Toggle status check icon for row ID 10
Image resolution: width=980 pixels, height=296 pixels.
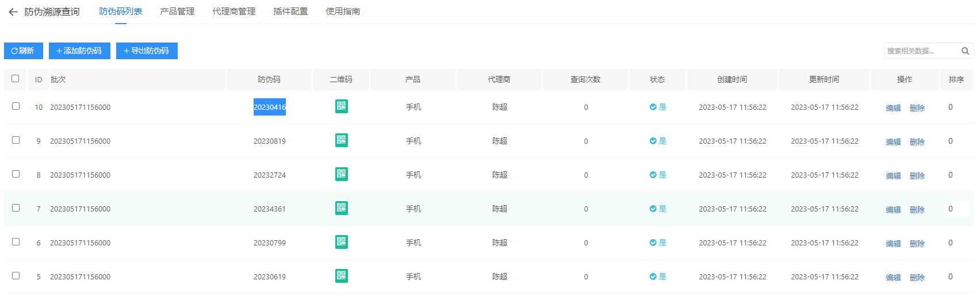pyautogui.click(x=653, y=107)
